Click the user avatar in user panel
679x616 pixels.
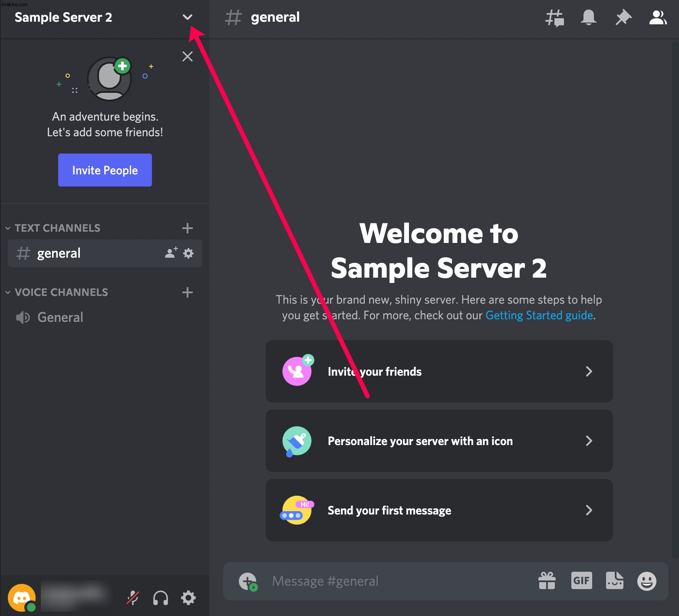pyautogui.click(x=22, y=597)
